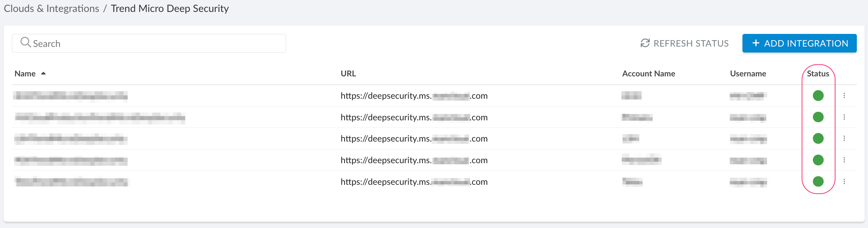Open the actions menu on the last integration row
The height and width of the screenshot is (228, 868).
pyautogui.click(x=845, y=181)
